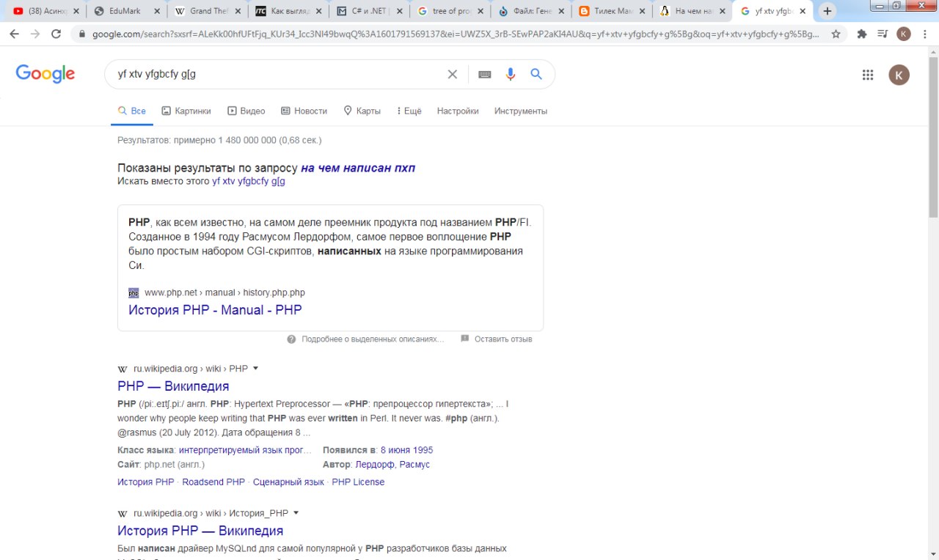
Task: Expand the arrow next to ru.wikipedia.org › wiki › PHP
Action: click(256, 369)
